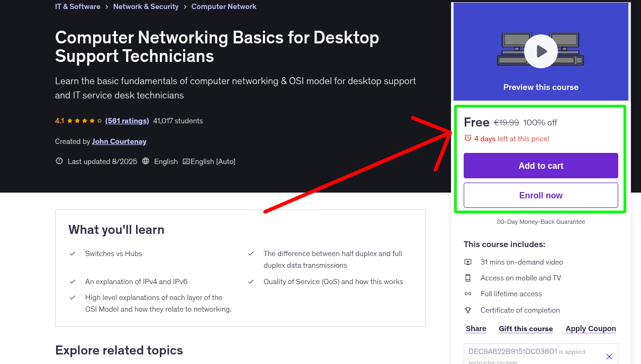Click the closed captions icon
This screenshot has width=641, height=364.
(186, 161)
